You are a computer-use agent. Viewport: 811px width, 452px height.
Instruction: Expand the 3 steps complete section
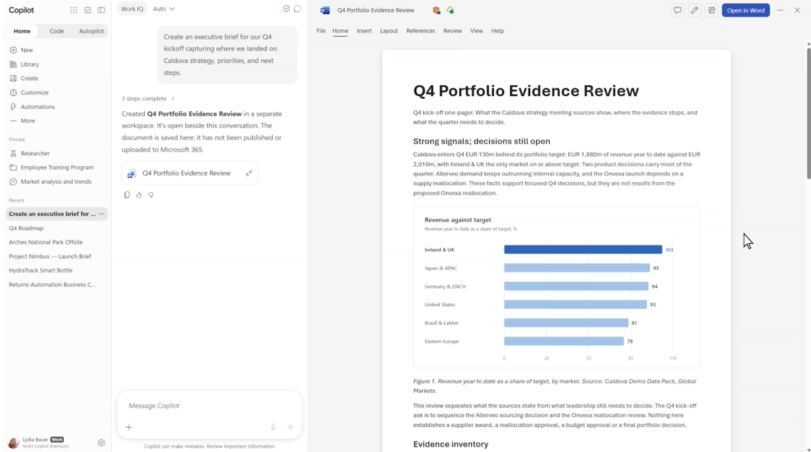[x=148, y=98]
